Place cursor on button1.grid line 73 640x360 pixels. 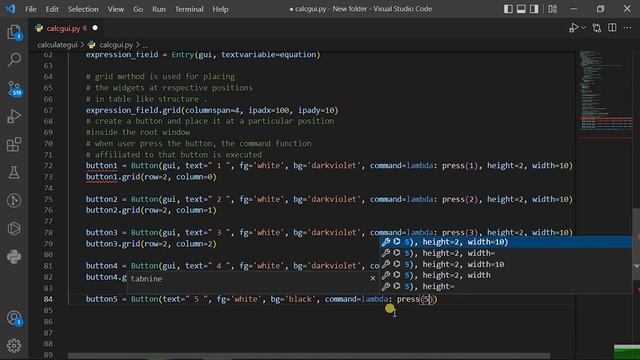(151, 177)
